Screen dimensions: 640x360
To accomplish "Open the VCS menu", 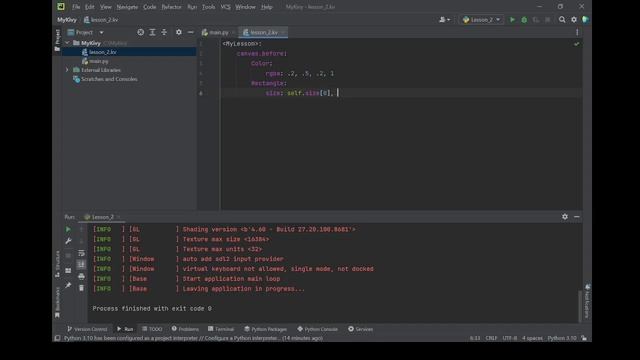I will [x=225, y=7].
